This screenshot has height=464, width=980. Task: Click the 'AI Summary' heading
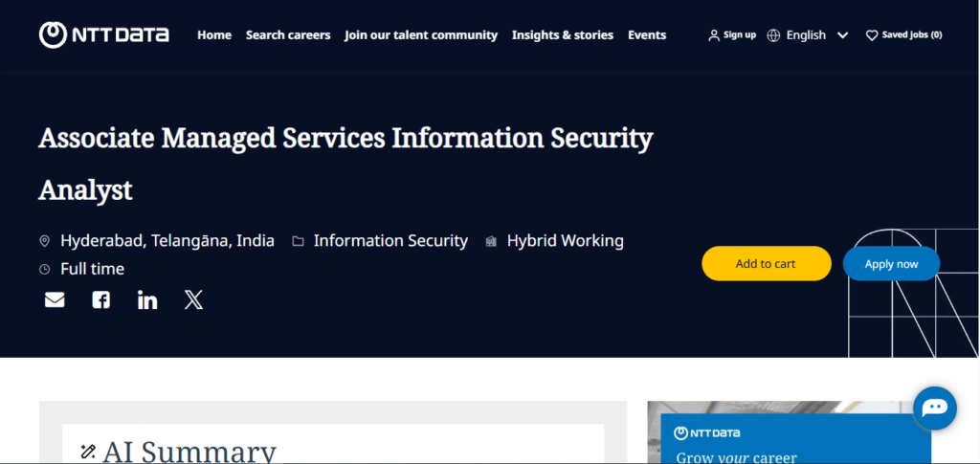(189, 451)
